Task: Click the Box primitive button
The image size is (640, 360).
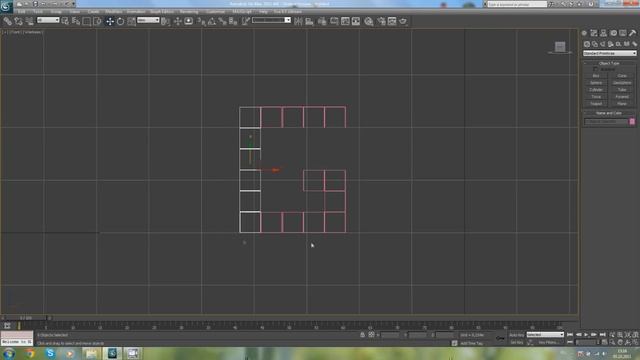Action: (x=596, y=76)
